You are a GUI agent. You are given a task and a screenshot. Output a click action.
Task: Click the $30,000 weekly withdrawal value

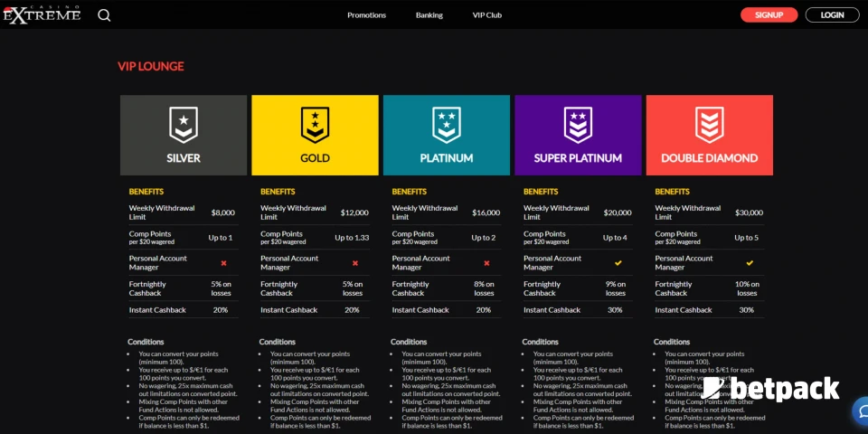coord(749,212)
